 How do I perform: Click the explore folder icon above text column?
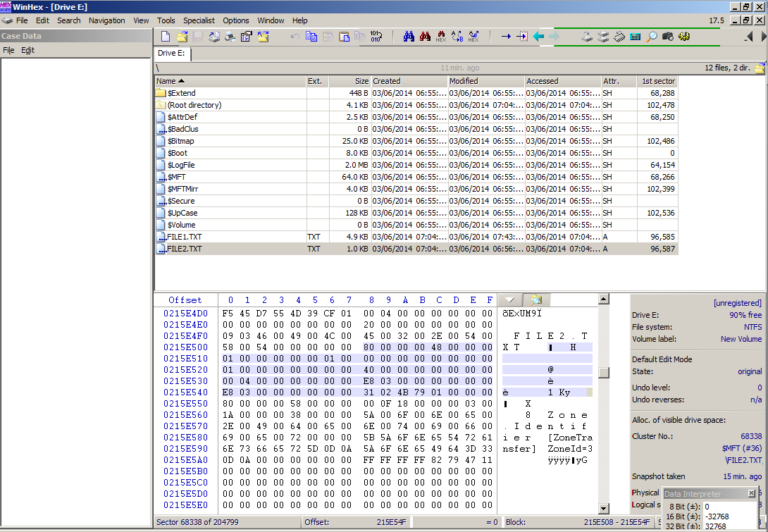pos(535,300)
